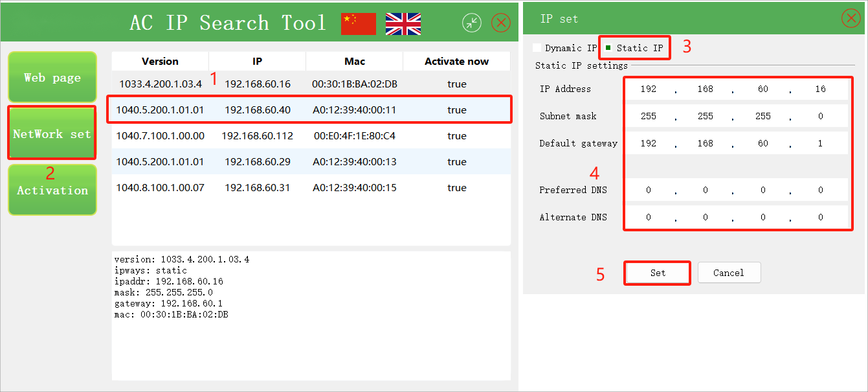The height and width of the screenshot is (392, 868).
Task: Click Mac address 00:30:1B:BA:02:DB in the table
Action: 355,84
